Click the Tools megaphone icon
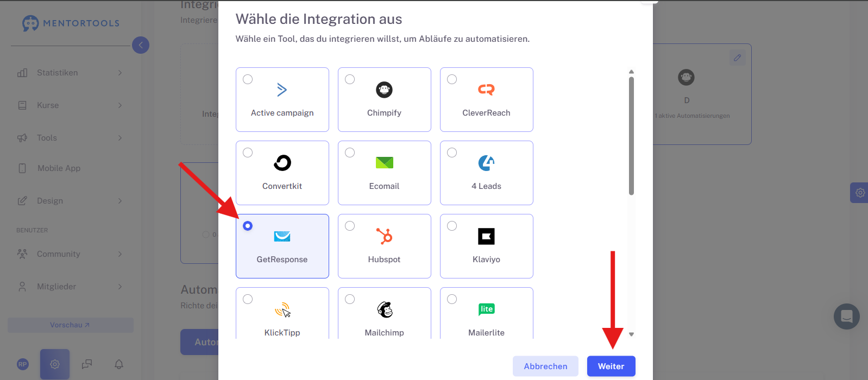 [22, 138]
